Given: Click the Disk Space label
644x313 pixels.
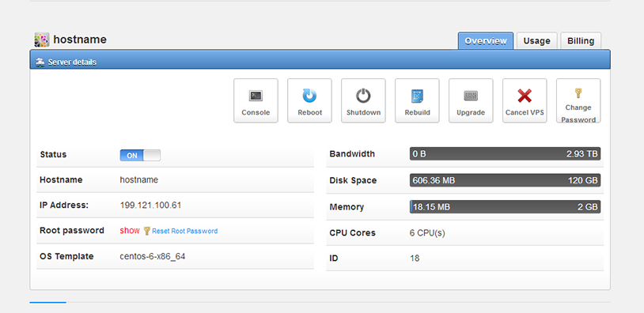Looking at the screenshot, I should click(353, 180).
